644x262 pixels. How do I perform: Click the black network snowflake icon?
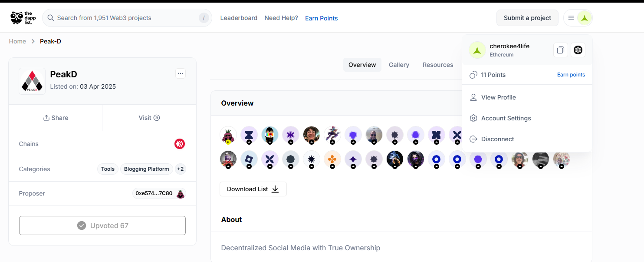click(578, 50)
